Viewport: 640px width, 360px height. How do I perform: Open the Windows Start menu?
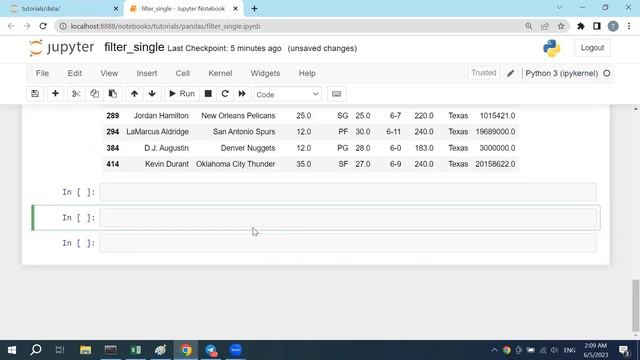(12, 350)
